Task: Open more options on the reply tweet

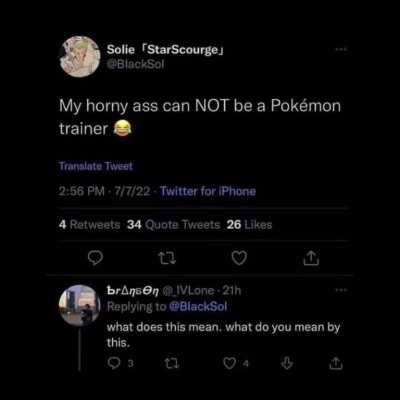Action: coord(341,290)
